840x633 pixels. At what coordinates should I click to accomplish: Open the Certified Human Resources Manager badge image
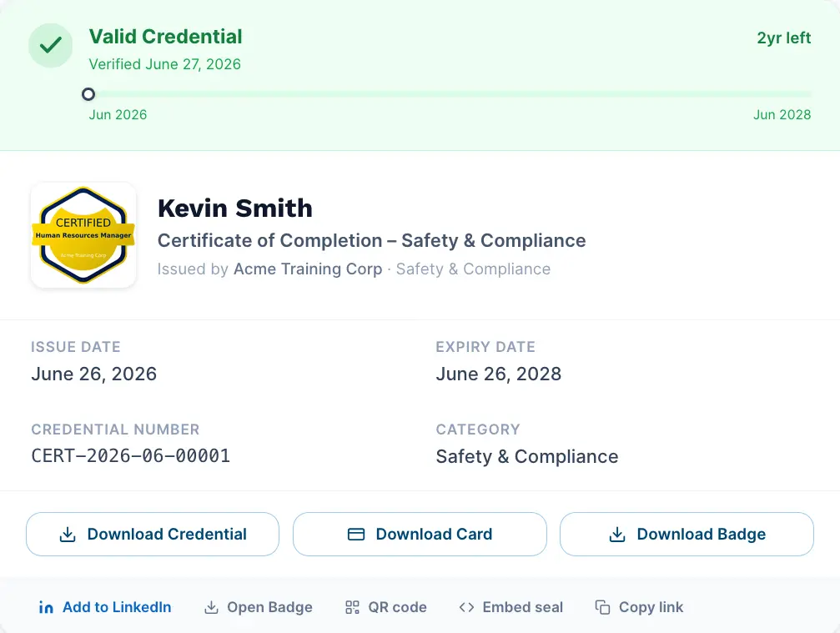[x=83, y=235]
